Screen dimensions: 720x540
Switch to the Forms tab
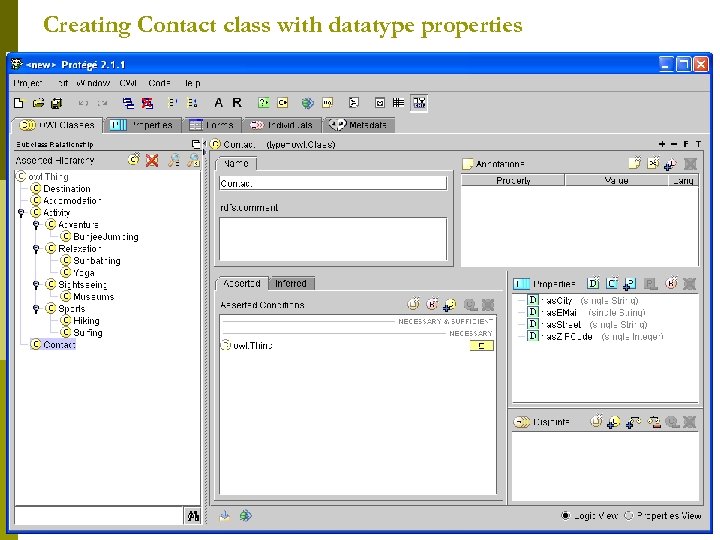coord(212,125)
